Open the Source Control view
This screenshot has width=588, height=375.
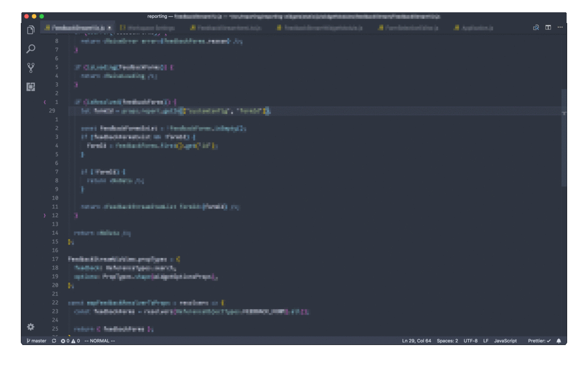tap(30, 67)
